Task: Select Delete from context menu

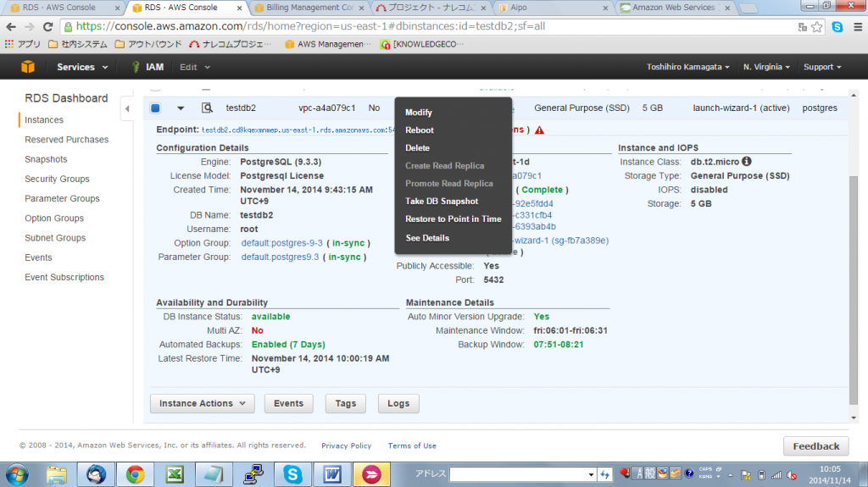Action: click(417, 147)
